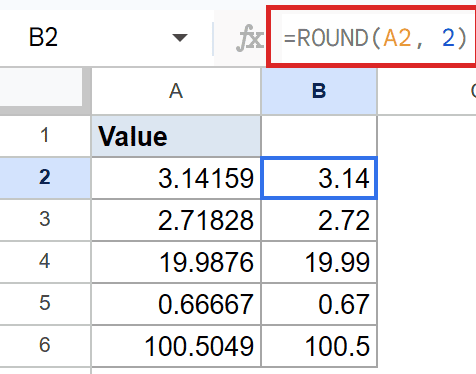Click cell containing 0.67
This screenshot has width=476, height=374.
click(x=319, y=304)
